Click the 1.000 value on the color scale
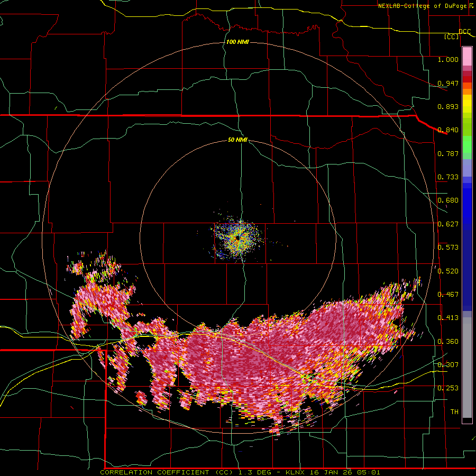This screenshot has width=476, height=476. point(448,59)
